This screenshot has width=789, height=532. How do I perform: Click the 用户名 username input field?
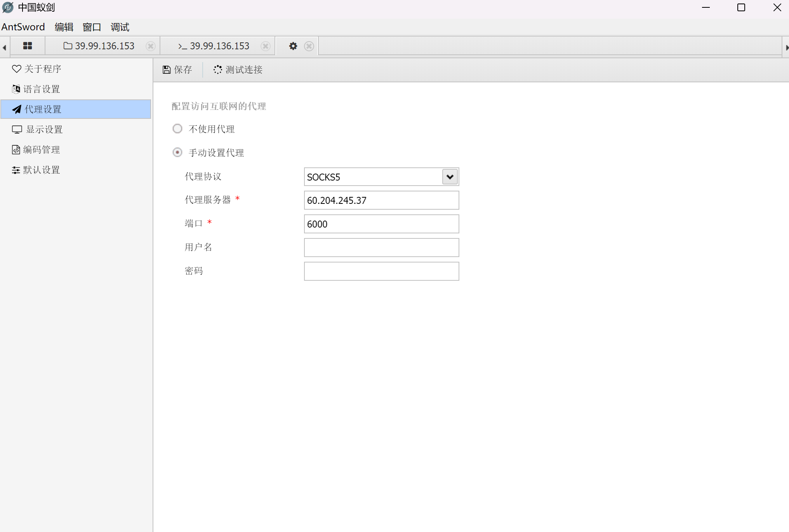point(381,247)
